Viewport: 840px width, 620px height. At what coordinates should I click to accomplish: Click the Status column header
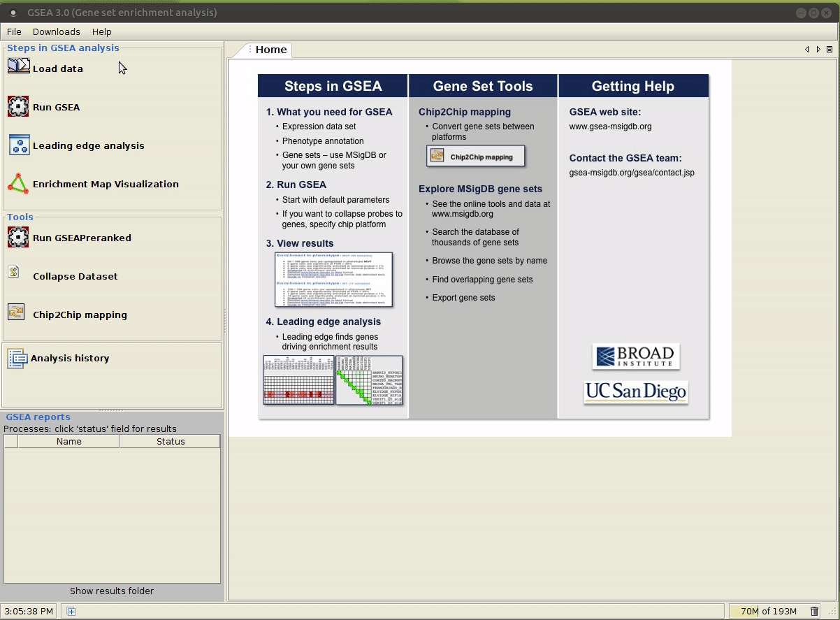(x=171, y=442)
